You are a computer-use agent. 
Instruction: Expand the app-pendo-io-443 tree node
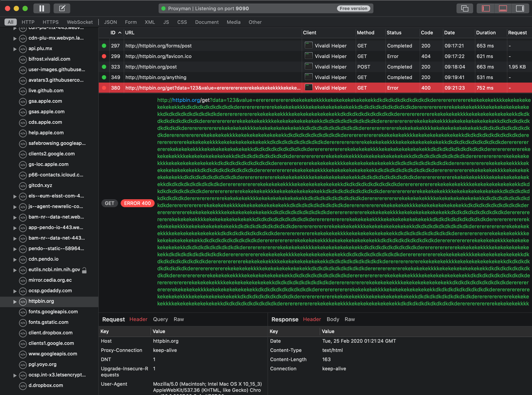pyautogui.click(x=15, y=228)
